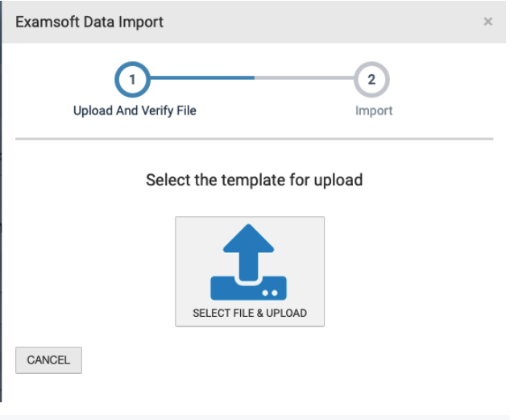Click the empty grey dialog header bar
This screenshot has width=510, height=420.
click(x=322, y=22)
